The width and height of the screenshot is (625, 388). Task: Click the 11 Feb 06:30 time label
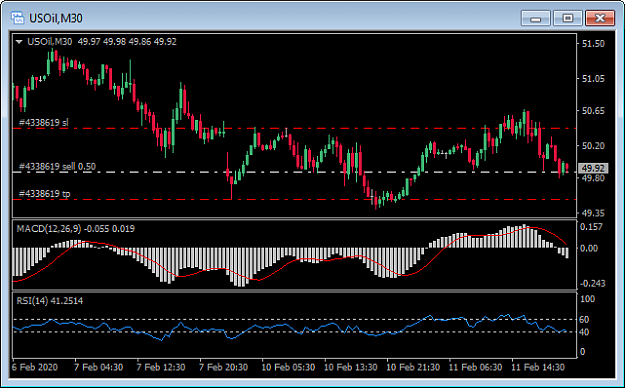[475, 367]
